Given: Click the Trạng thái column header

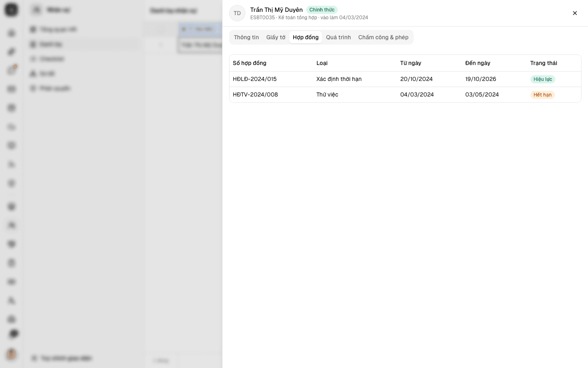Looking at the screenshot, I should 543,63.
